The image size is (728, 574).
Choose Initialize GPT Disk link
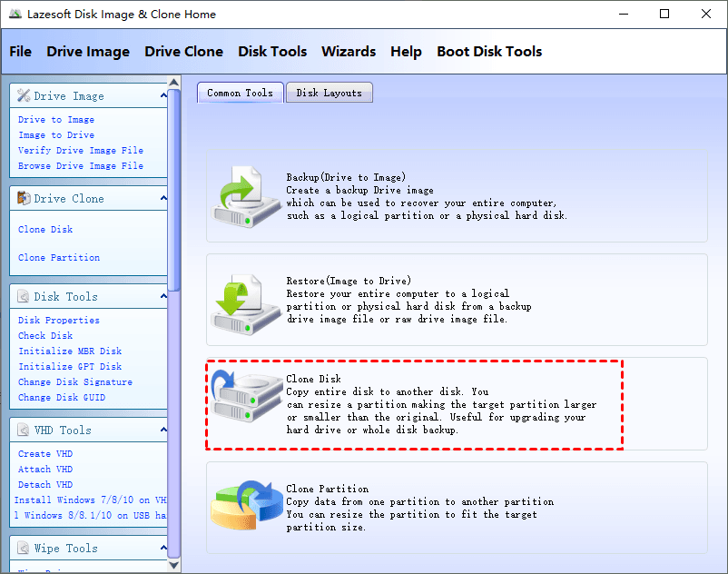click(x=70, y=366)
